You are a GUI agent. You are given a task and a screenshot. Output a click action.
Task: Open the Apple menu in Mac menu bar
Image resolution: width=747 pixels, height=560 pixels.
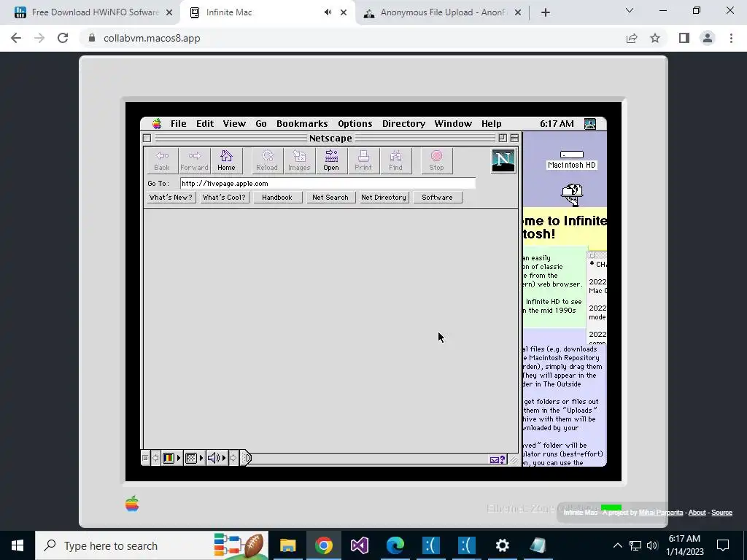[157, 124]
